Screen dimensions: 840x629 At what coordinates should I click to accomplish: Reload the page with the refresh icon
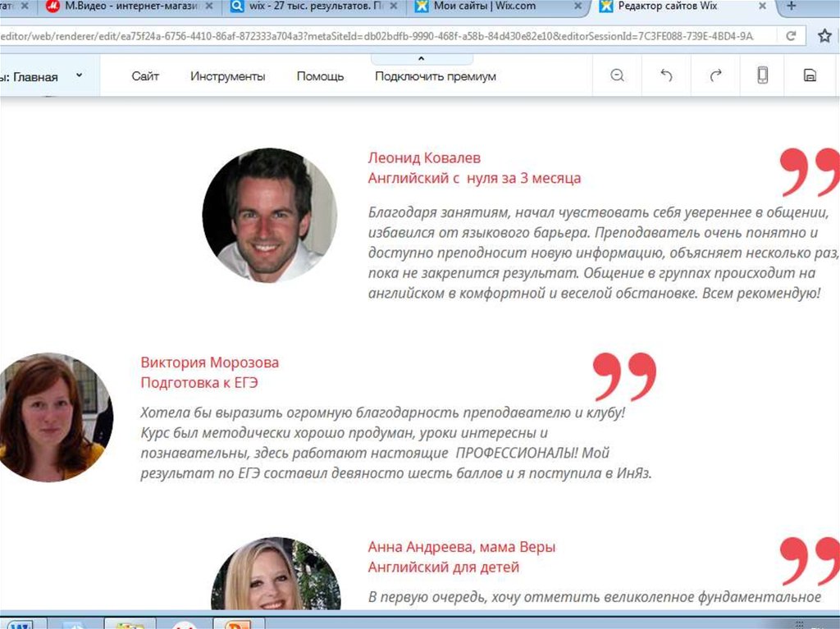(x=791, y=36)
